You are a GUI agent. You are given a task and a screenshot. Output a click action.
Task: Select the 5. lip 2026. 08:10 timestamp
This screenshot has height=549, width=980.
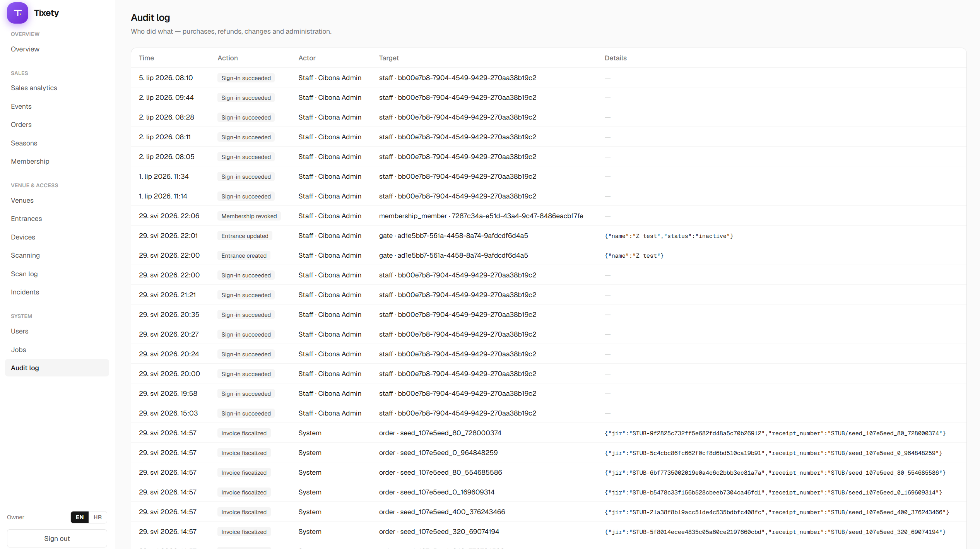pos(166,78)
